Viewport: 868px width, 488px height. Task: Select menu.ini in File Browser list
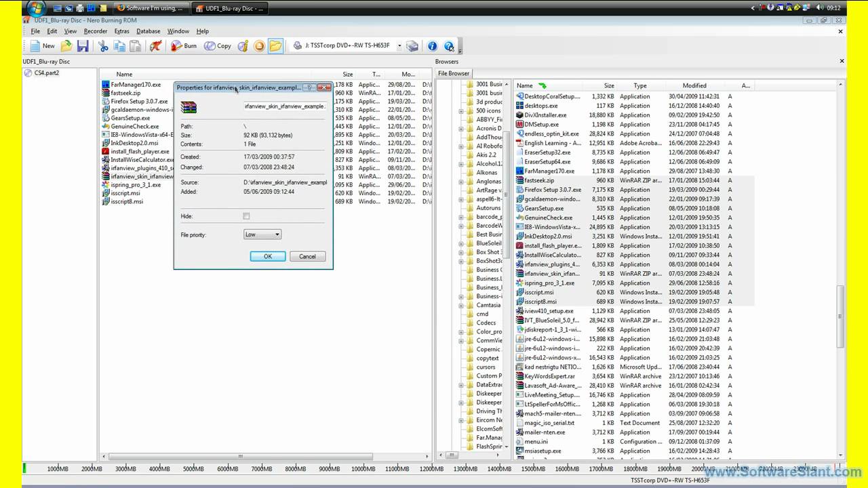(x=536, y=441)
